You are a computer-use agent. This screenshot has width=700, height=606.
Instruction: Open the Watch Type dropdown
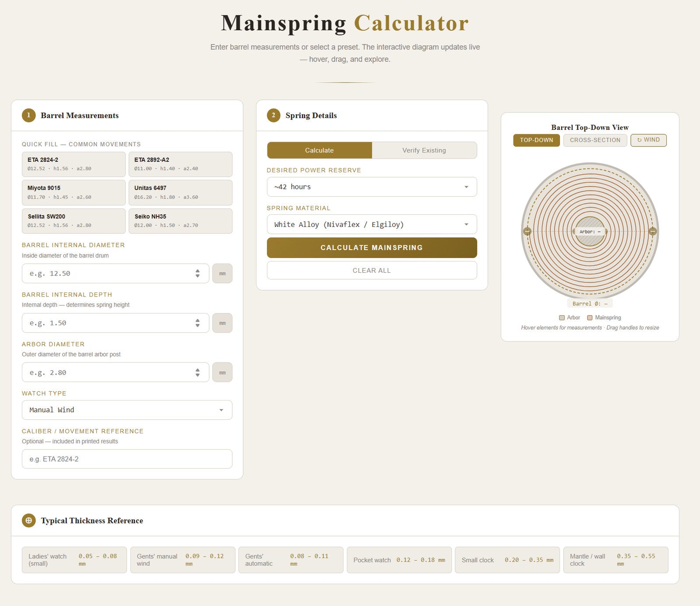click(x=127, y=410)
